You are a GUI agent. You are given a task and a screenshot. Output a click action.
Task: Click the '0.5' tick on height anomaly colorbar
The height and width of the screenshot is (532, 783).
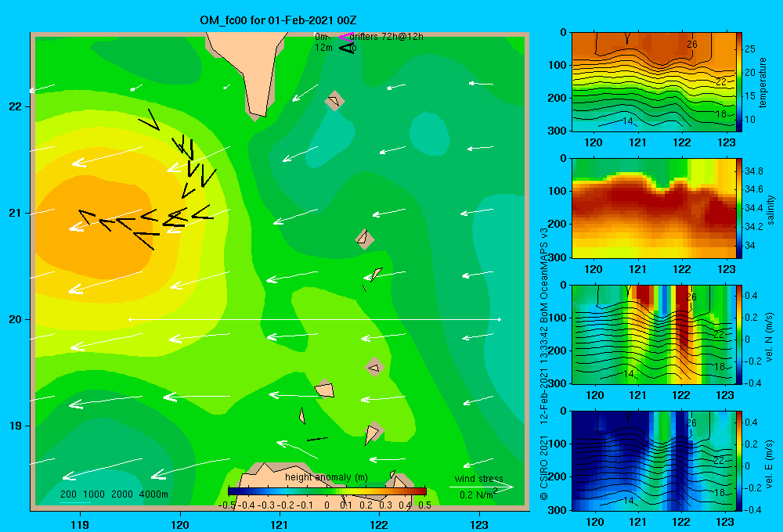coord(425,505)
